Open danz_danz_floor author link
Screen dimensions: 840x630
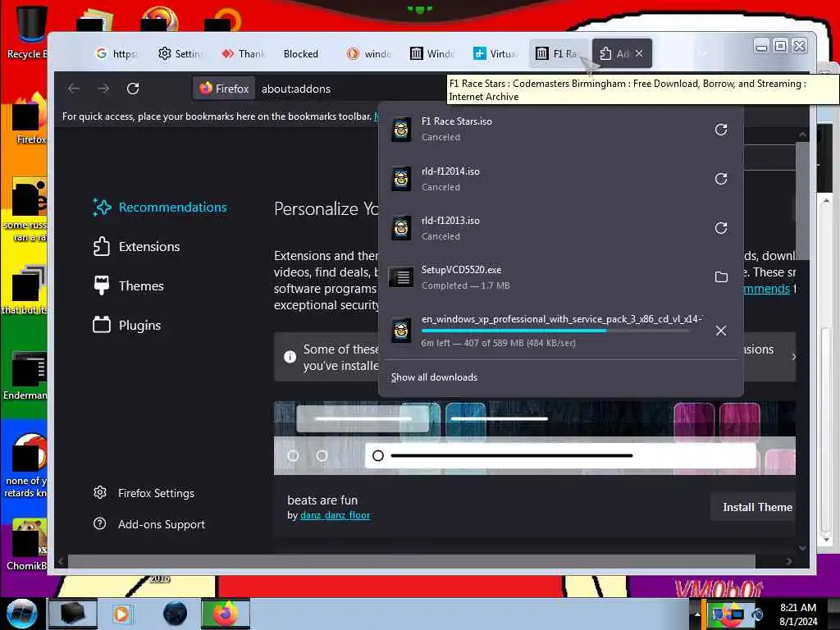335,515
